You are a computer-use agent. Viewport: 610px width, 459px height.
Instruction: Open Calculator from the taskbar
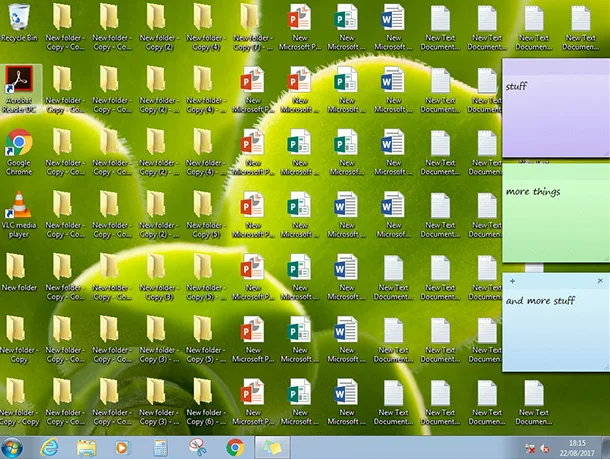[x=160, y=447]
